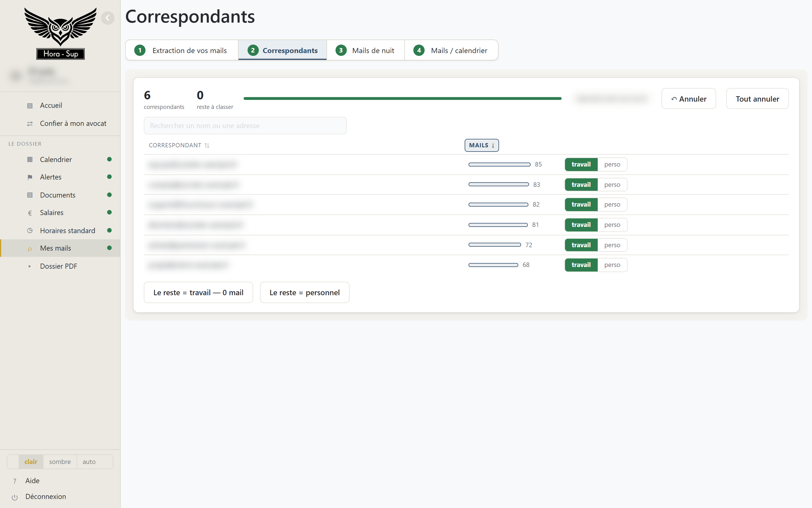Set the 68-mail correspondent to perso
This screenshot has height=508, width=812.
point(612,265)
